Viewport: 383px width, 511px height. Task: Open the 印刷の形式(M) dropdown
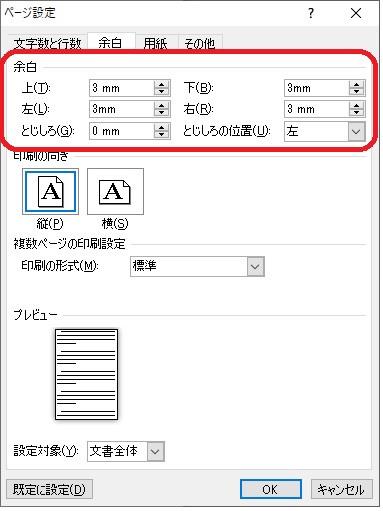[x=255, y=266]
